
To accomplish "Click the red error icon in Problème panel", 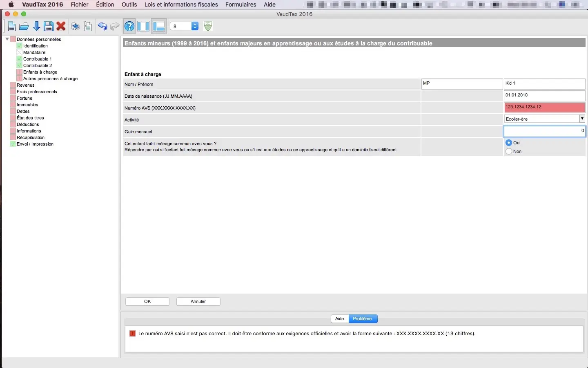I will pyautogui.click(x=132, y=334).
